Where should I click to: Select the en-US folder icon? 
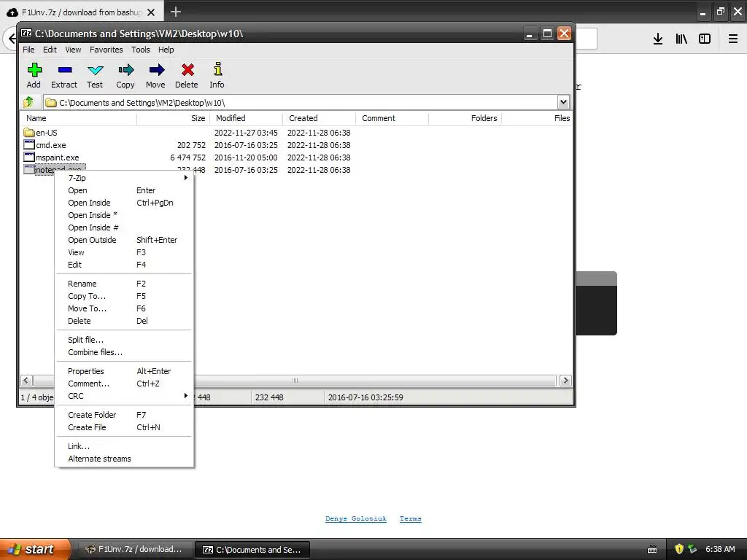coord(29,133)
